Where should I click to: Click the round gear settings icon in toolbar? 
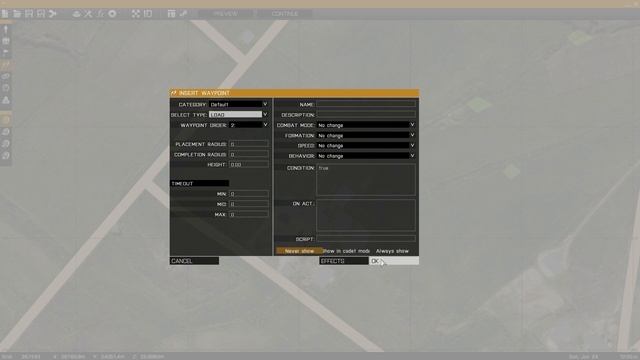[112, 13]
